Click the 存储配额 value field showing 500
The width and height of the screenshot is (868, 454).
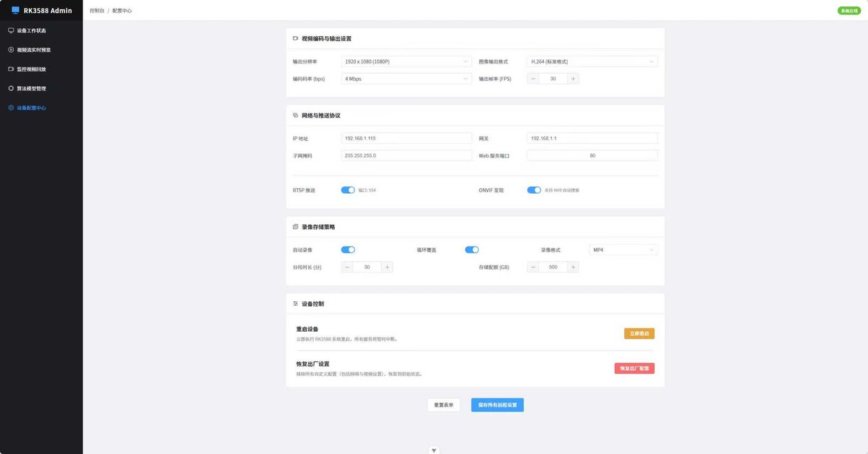click(x=553, y=267)
